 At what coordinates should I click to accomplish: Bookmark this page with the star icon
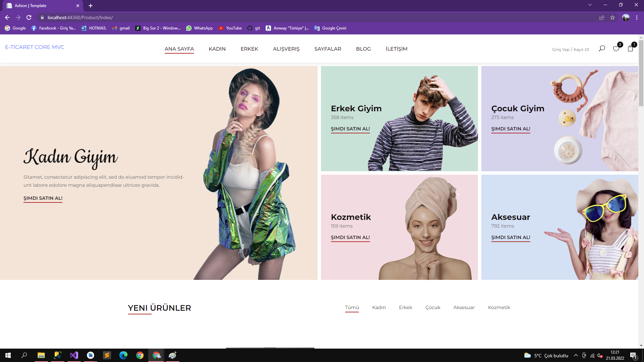coord(612,17)
